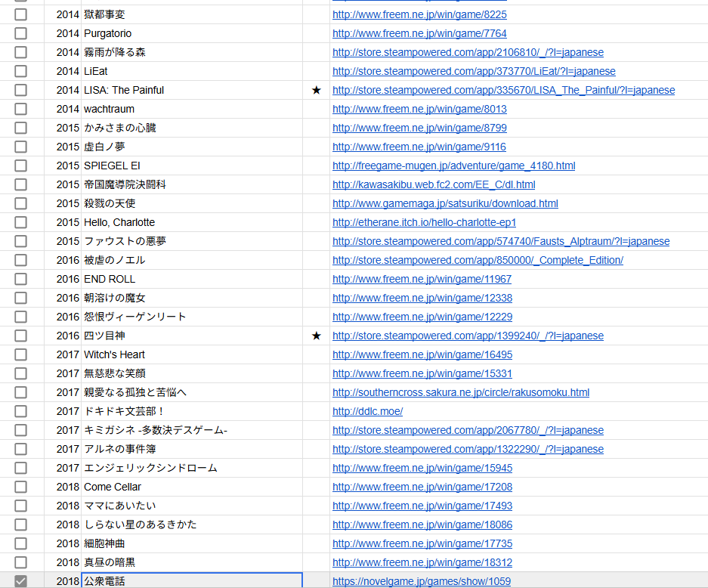The image size is (708, 588).
Task: Open the ddlc.moe link
Action: tap(367, 411)
